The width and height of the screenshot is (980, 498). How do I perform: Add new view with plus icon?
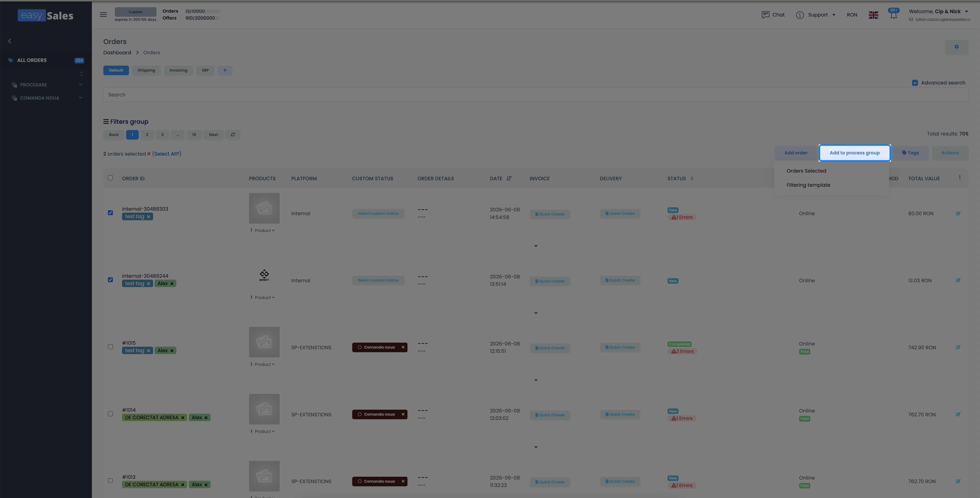(x=225, y=70)
